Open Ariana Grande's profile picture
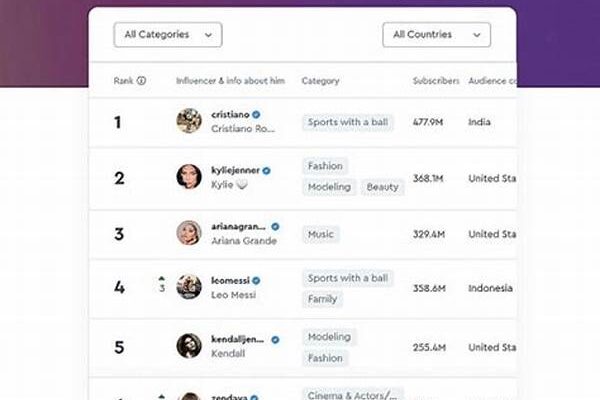This screenshot has height=400, width=600. point(189,233)
